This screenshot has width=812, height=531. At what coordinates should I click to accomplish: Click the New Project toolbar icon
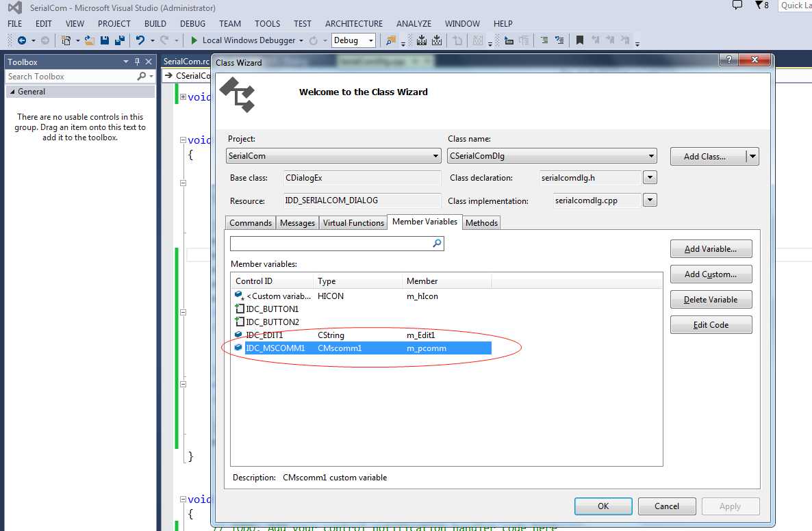coord(66,40)
